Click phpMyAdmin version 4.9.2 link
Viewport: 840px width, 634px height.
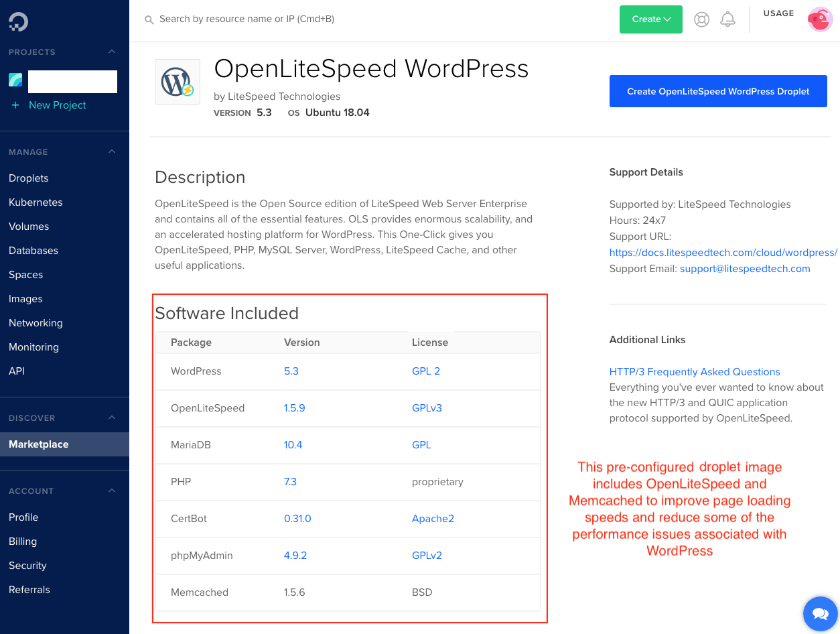295,556
